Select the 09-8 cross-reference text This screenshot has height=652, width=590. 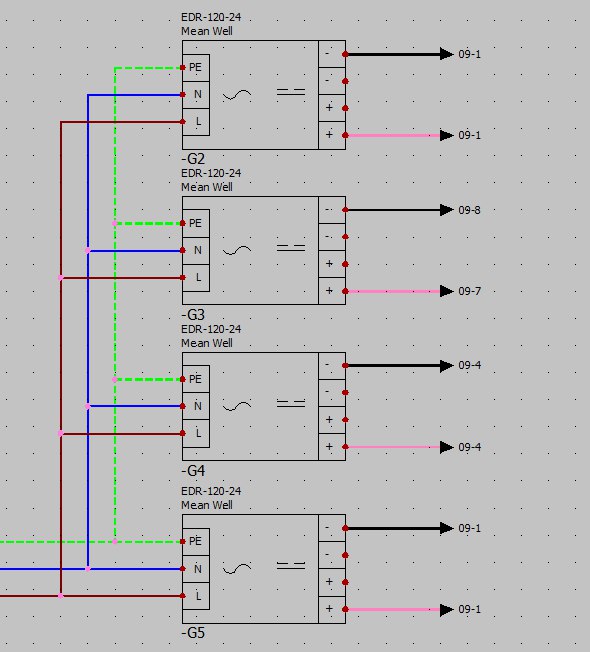coord(469,210)
